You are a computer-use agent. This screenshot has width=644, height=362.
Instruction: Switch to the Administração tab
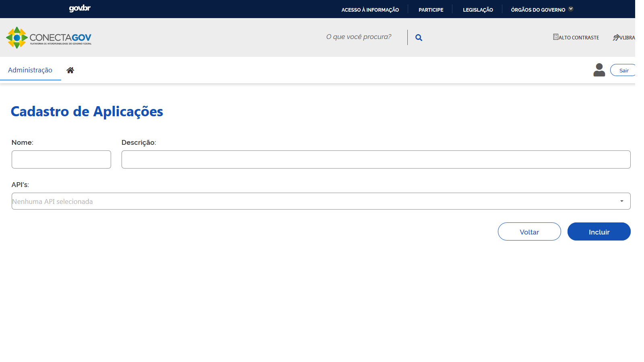coord(30,70)
